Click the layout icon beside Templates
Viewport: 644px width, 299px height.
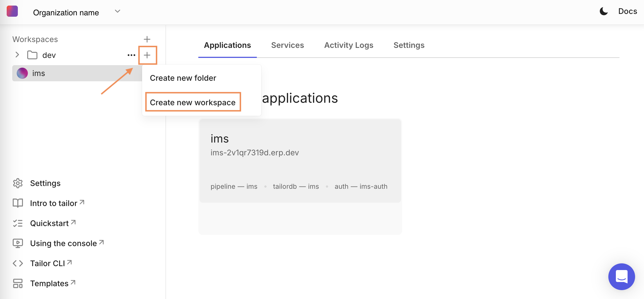click(18, 283)
